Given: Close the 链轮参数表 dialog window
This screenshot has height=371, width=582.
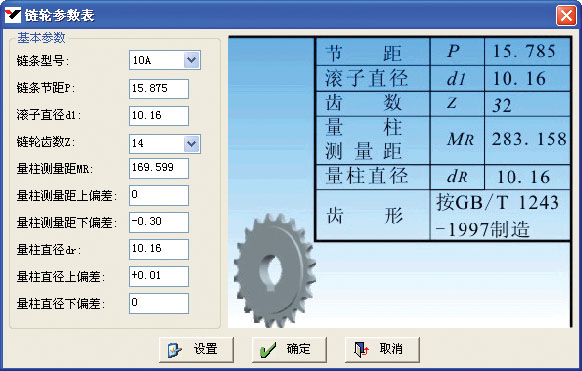Looking at the screenshot, I should [x=566, y=16].
